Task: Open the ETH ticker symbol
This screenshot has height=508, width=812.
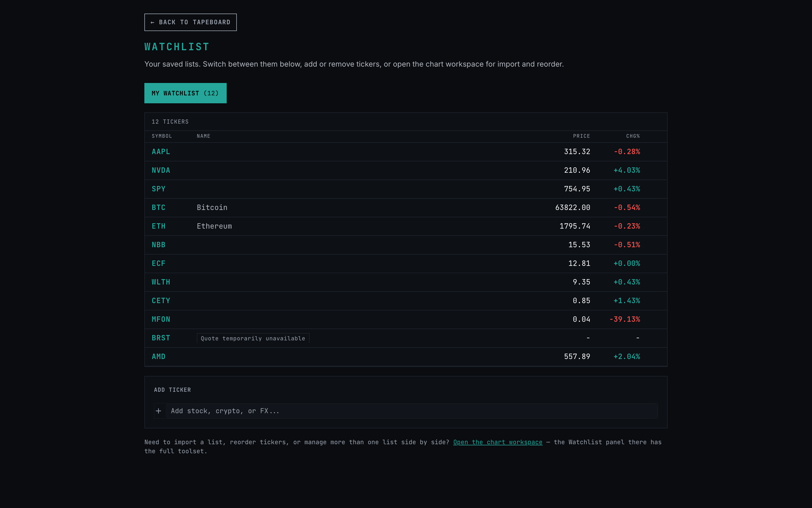Action: (x=158, y=226)
